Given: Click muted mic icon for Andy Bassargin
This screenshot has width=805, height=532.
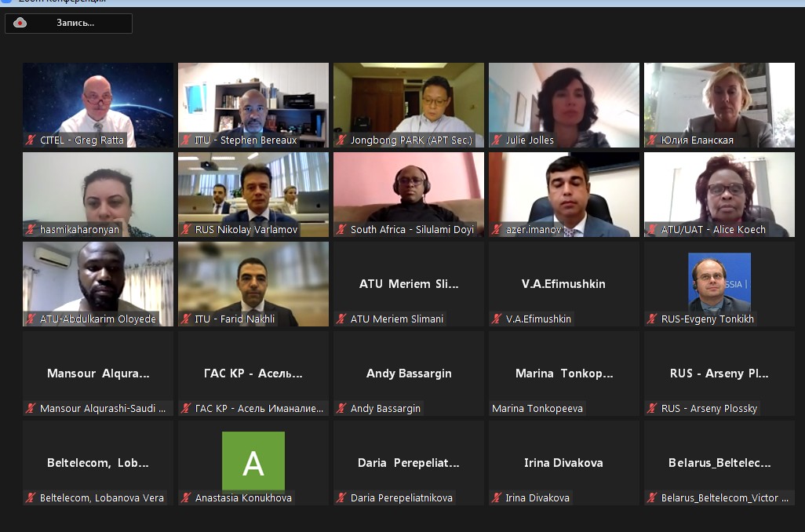Looking at the screenshot, I should 341,408.
